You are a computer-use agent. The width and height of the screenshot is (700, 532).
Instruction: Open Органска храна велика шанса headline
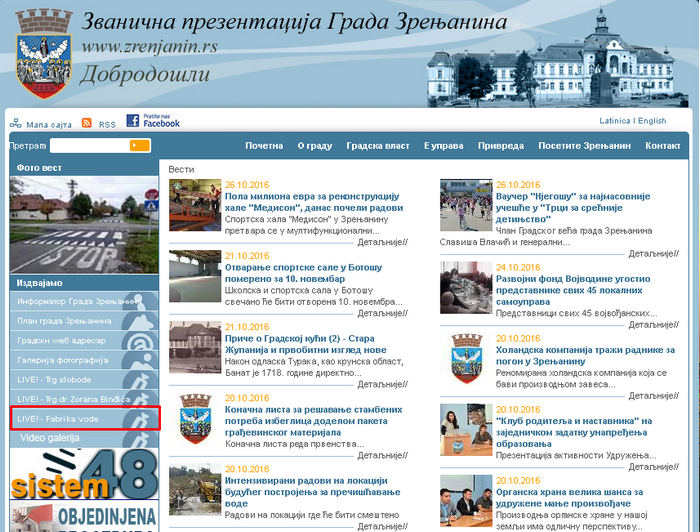[569, 498]
